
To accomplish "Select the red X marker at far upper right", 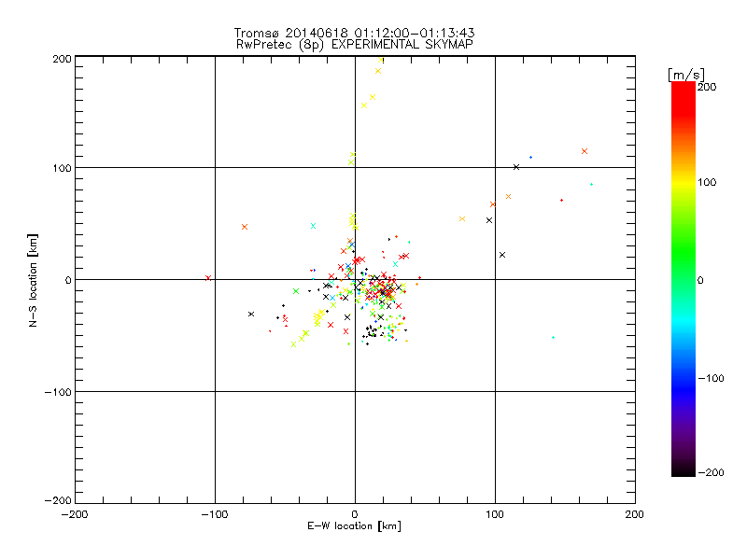I will tap(585, 151).
